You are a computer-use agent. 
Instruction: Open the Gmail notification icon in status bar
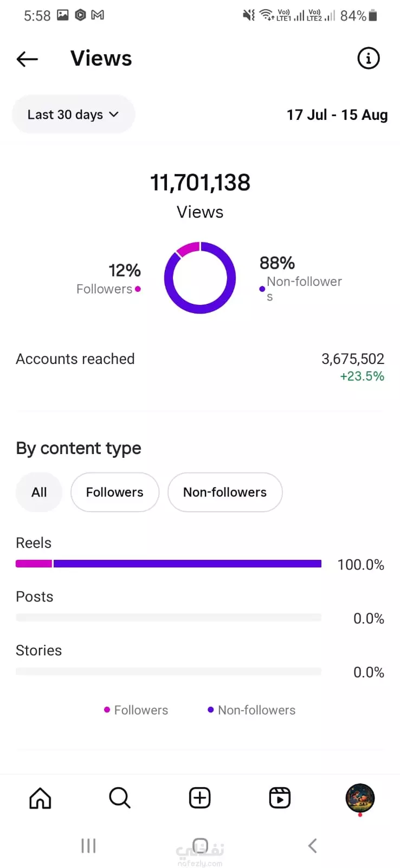click(98, 15)
